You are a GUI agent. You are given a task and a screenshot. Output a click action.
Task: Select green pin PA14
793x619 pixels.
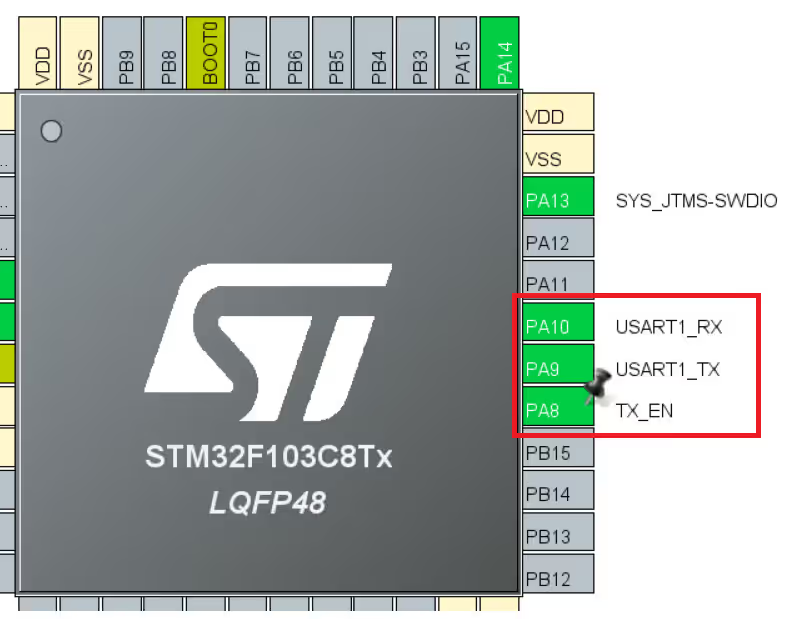[500, 53]
